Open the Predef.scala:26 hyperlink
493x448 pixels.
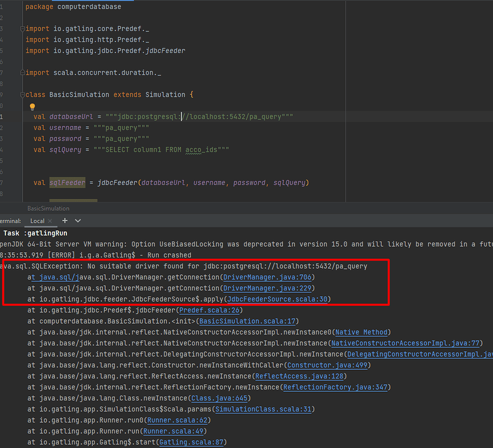[x=209, y=310]
